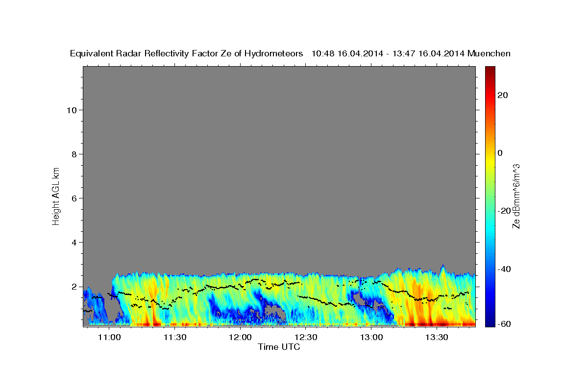Click the '12:30' time tick label

point(306,338)
